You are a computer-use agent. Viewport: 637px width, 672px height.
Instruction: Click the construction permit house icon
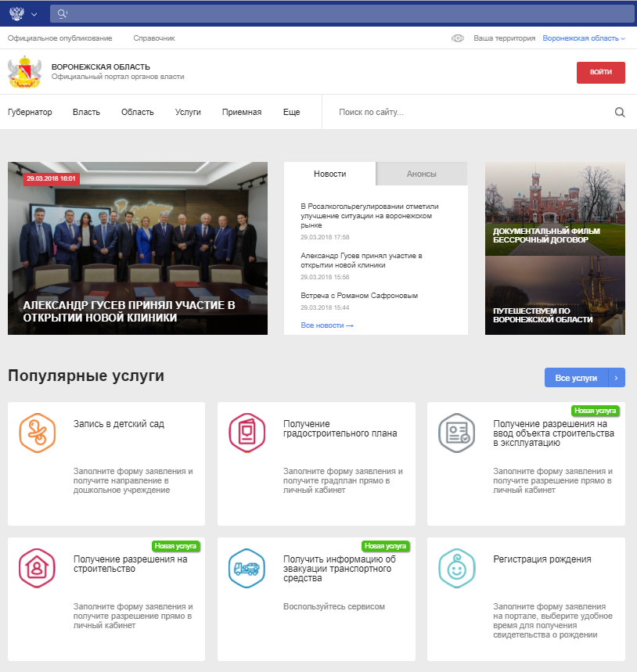pyautogui.click(x=37, y=568)
